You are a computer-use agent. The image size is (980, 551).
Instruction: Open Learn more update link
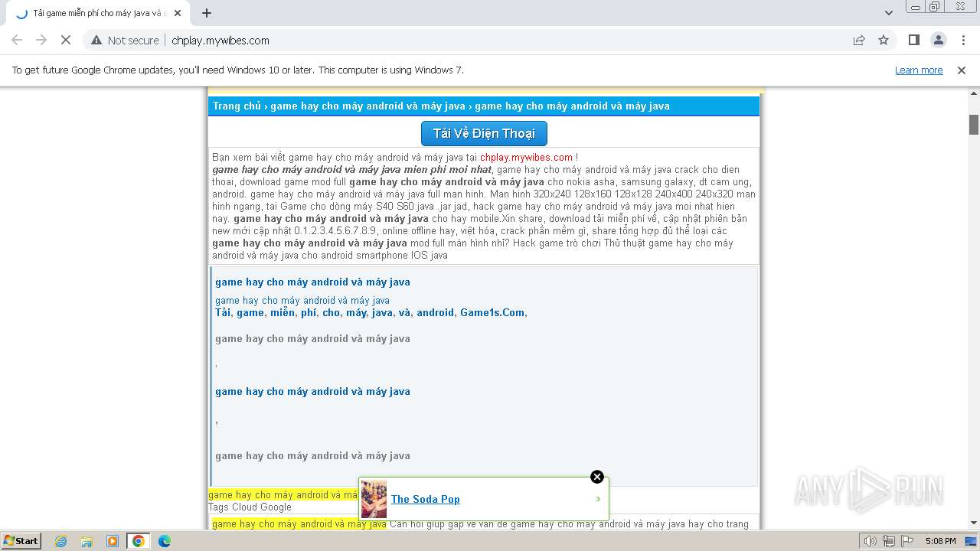919,70
